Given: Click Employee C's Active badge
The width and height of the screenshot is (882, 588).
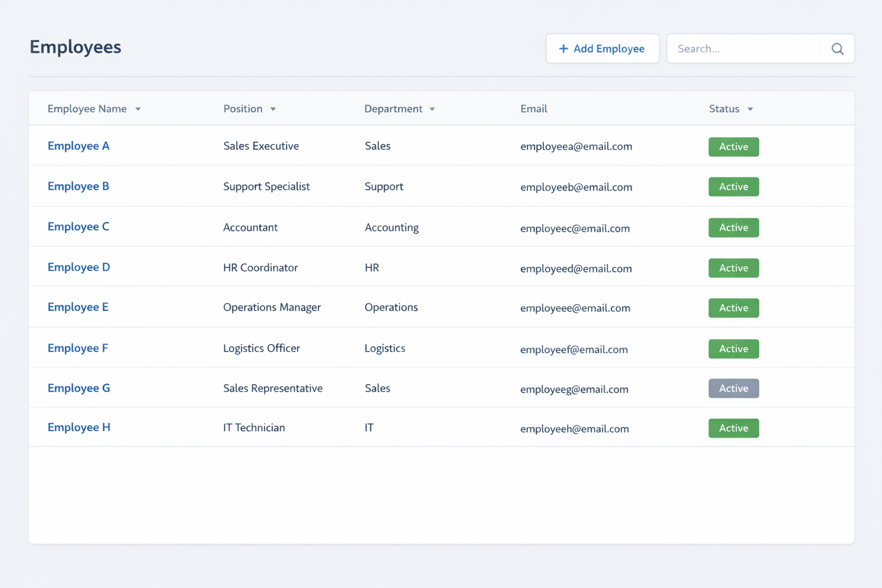Looking at the screenshot, I should pos(733,227).
